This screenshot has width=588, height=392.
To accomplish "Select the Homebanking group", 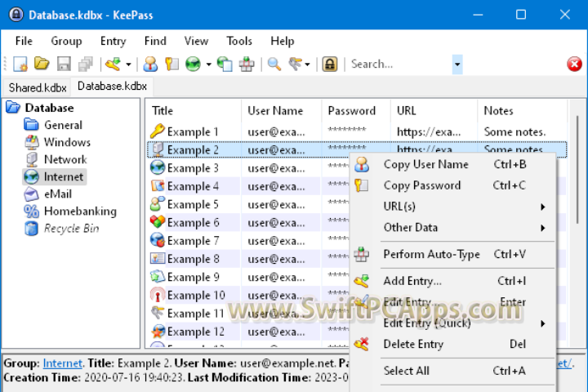I will click(80, 212).
